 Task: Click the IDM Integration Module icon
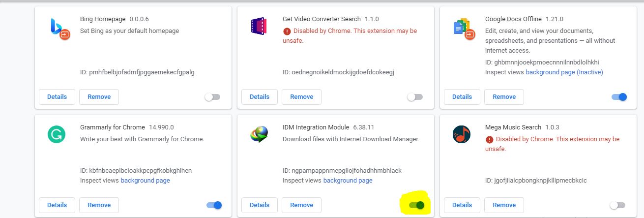pos(259,134)
